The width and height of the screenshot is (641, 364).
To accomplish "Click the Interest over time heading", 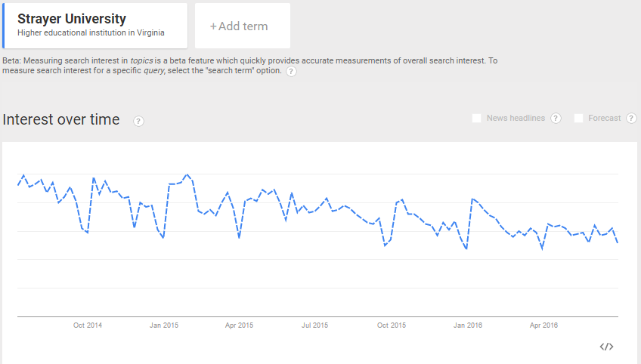I will pyautogui.click(x=61, y=119).
